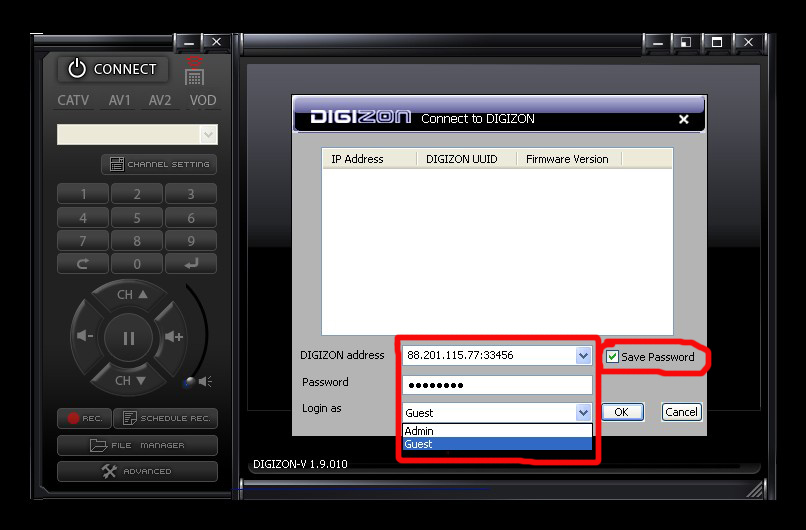The width and height of the screenshot is (806, 530).
Task: Click the keypad enter arrow key
Action: tap(191, 264)
